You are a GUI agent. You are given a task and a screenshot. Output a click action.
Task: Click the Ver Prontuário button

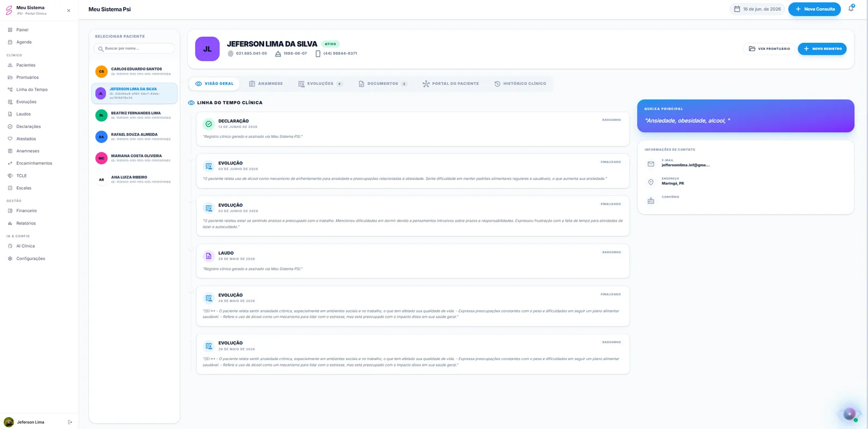point(769,49)
